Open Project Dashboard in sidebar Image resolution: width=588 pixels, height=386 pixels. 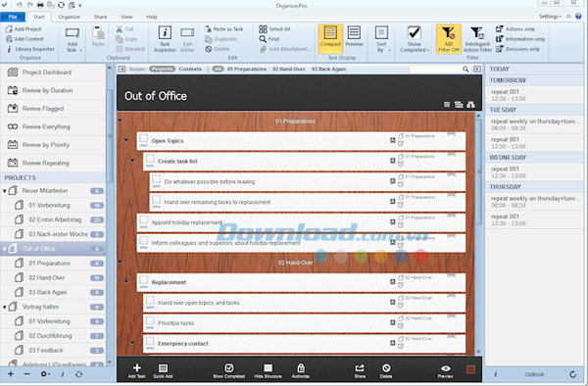click(x=53, y=72)
